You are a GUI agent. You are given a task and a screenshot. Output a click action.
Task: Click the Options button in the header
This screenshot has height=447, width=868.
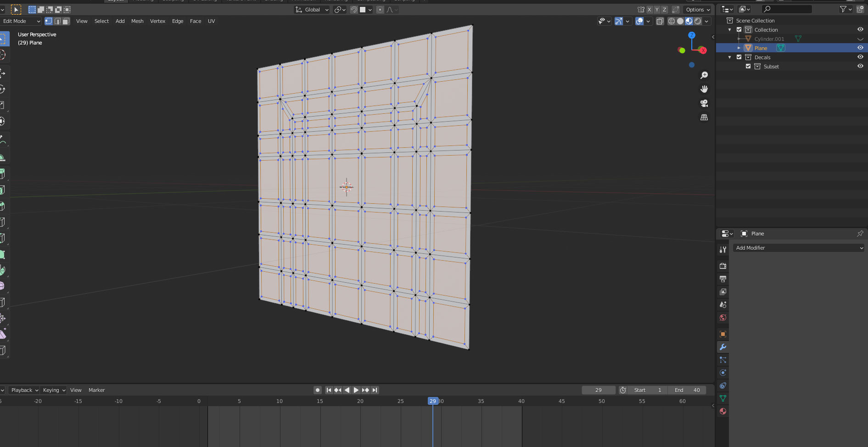pyautogui.click(x=697, y=9)
